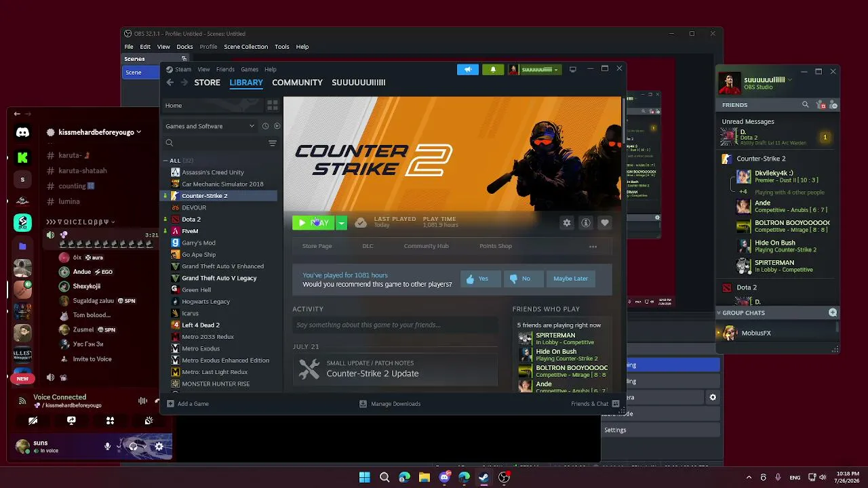Open Discord activities launcher button
The height and width of the screenshot is (488, 868).
point(110,421)
